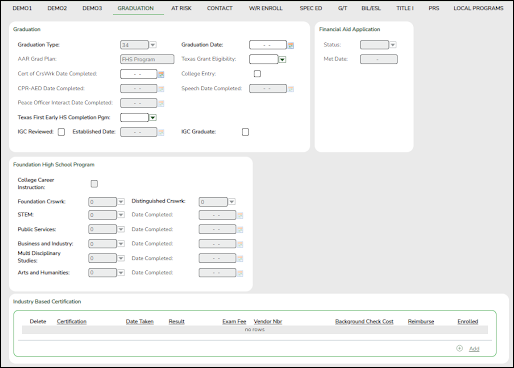Open Cert of CrsWrk Date calendar icon
514x368 pixels.
(161, 74)
